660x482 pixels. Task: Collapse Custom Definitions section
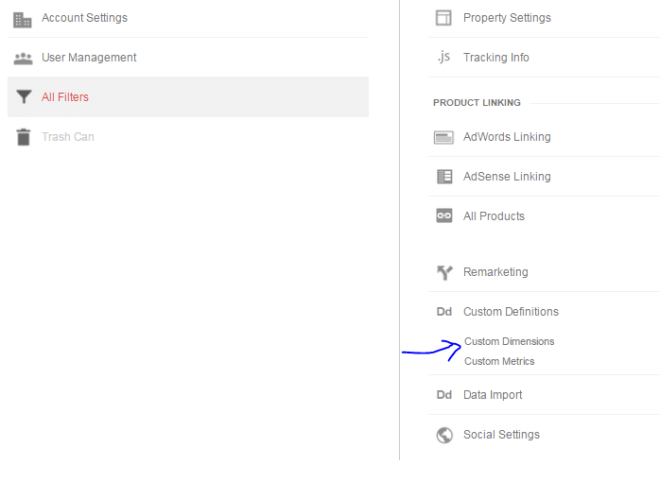511,312
